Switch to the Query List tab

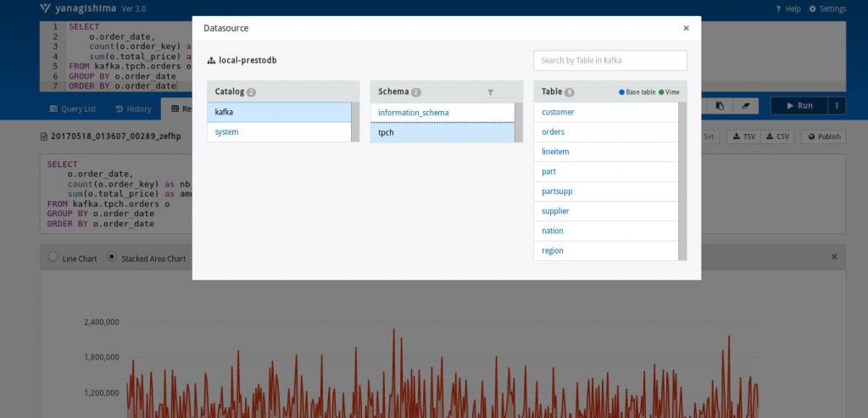point(73,109)
